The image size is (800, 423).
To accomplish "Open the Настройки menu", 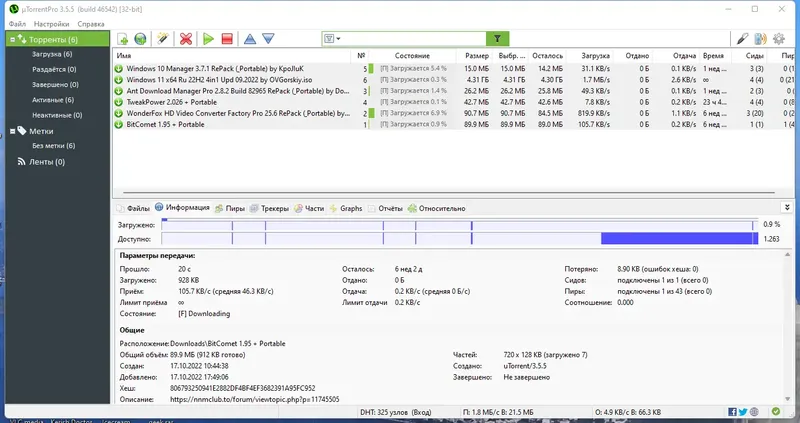I will tap(52, 24).
